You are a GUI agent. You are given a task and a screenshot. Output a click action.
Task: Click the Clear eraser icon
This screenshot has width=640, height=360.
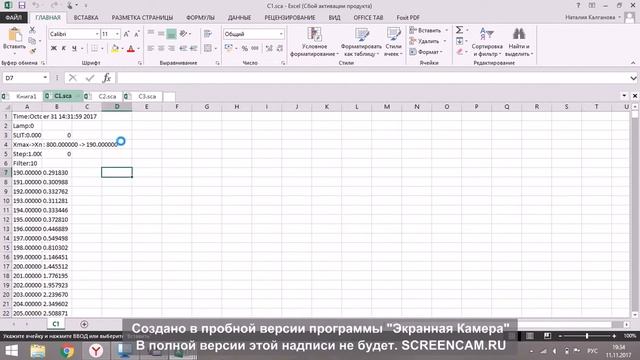pos(460,52)
